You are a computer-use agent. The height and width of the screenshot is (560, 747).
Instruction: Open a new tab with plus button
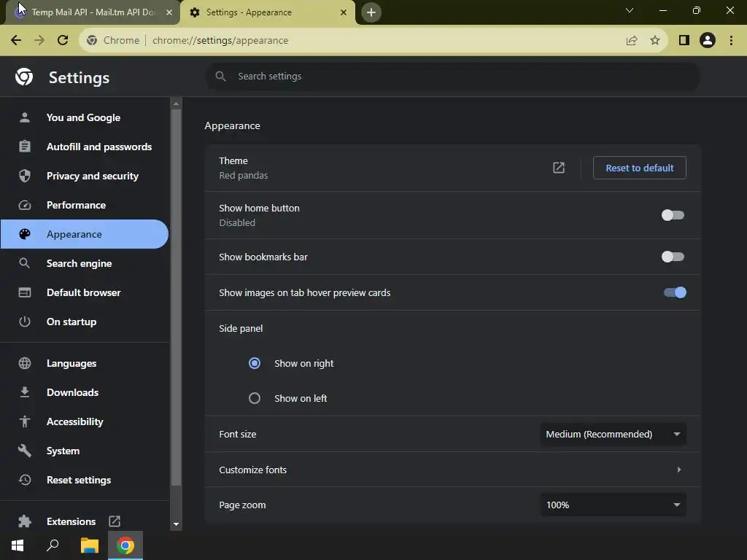[x=371, y=12]
